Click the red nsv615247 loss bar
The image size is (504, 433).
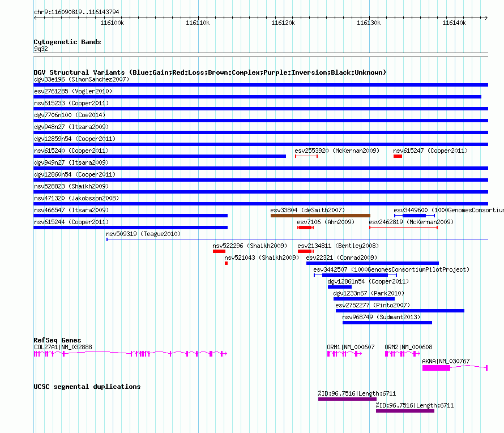tap(398, 156)
